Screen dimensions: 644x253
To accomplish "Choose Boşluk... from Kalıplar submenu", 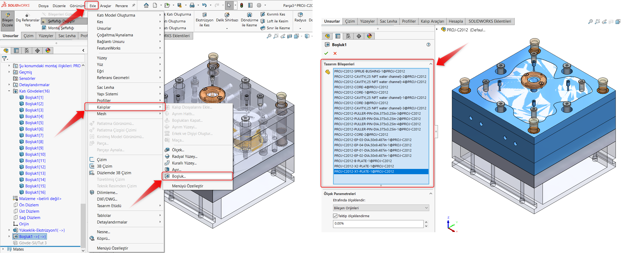I will coord(197,176).
